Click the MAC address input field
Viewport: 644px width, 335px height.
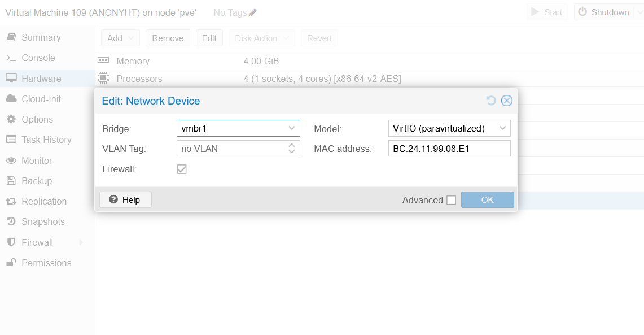click(449, 149)
